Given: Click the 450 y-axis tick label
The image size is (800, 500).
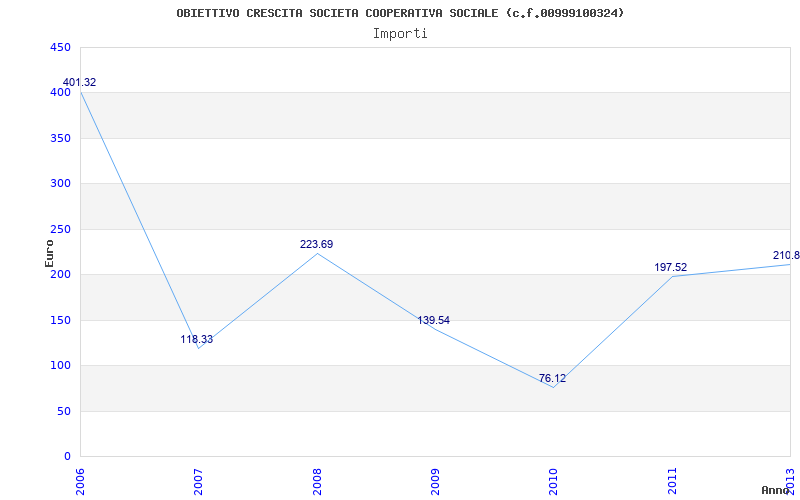Looking at the screenshot, I should coord(60,47).
